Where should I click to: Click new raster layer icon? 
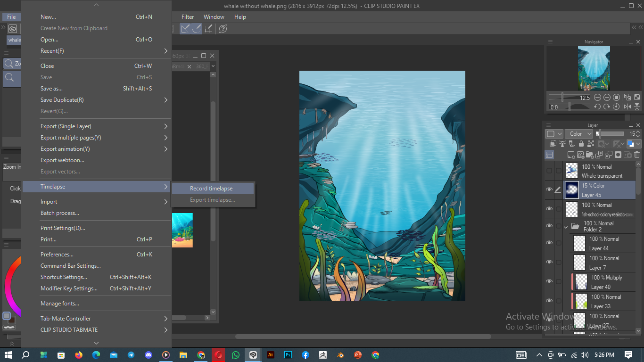coord(571,155)
